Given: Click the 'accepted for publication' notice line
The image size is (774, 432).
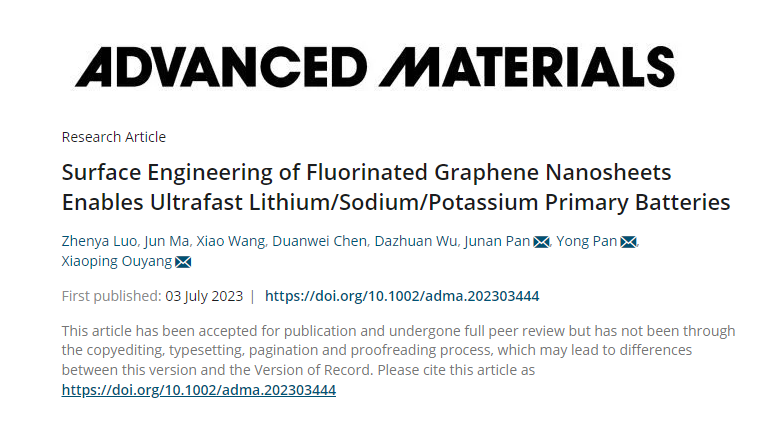Looking at the screenshot, I should point(398,330).
